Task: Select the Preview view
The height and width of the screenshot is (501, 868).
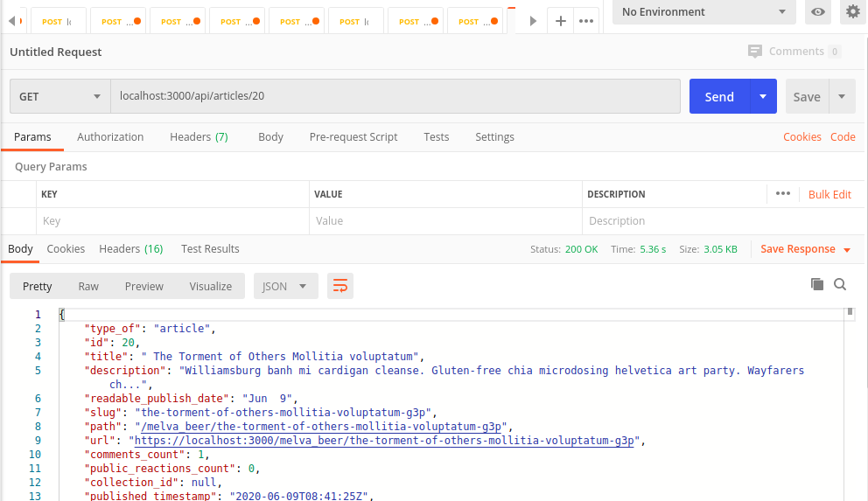Action: (x=143, y=286)
